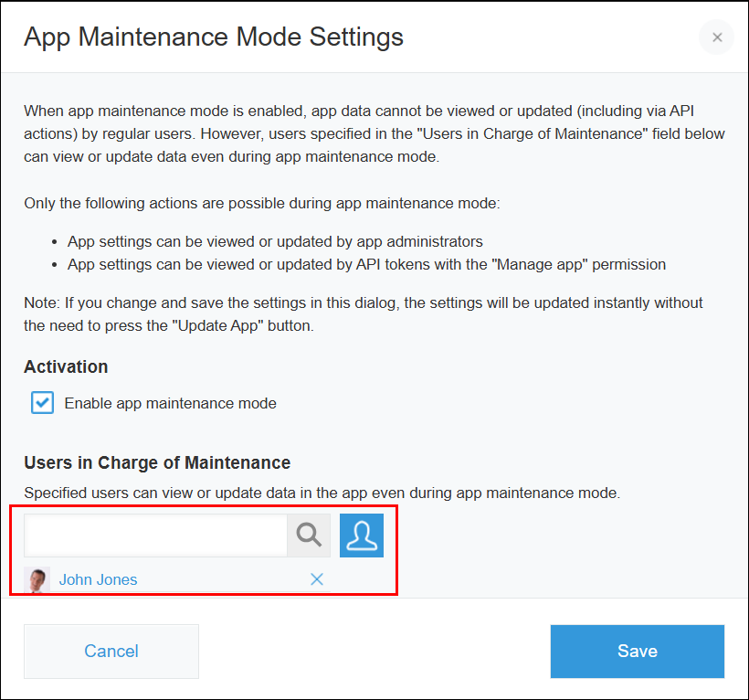Screen dimensions: 749x700
Task: Save the maintenance mode settings
Action: click(x=637, y=651)
